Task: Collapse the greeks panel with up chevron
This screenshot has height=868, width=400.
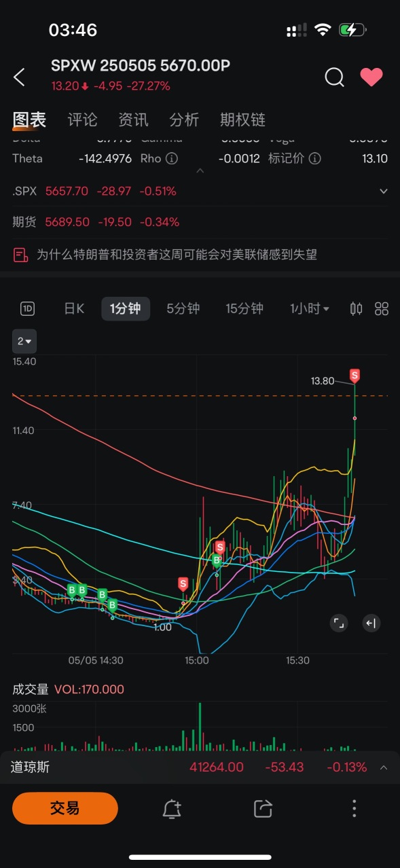Action: [x=200, y=171]
